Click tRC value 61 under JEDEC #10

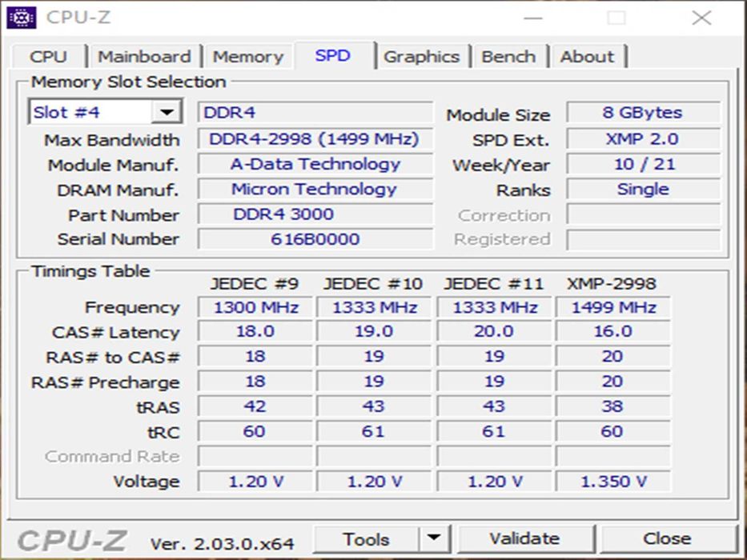pyautogui.click(x=374, y=432)
